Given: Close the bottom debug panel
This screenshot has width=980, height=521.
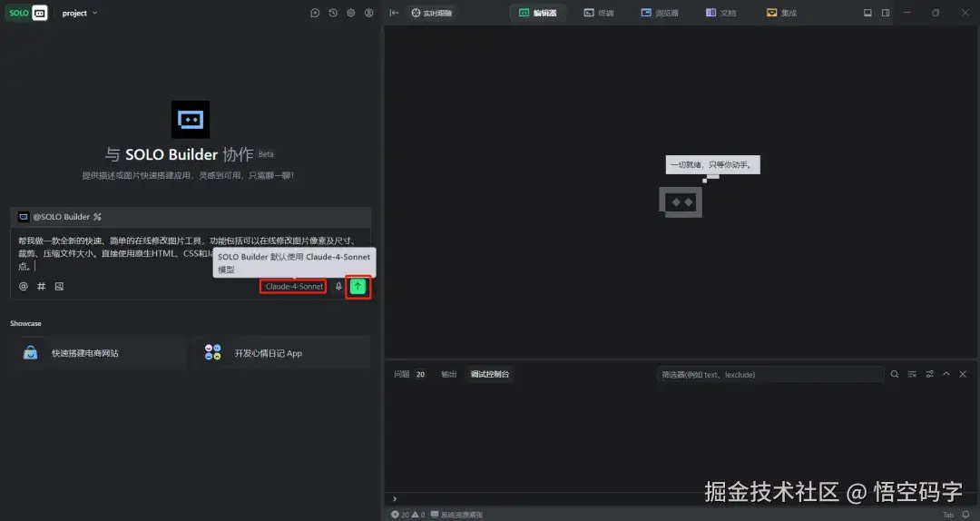Looking at the screenshot, I should 963,374.
